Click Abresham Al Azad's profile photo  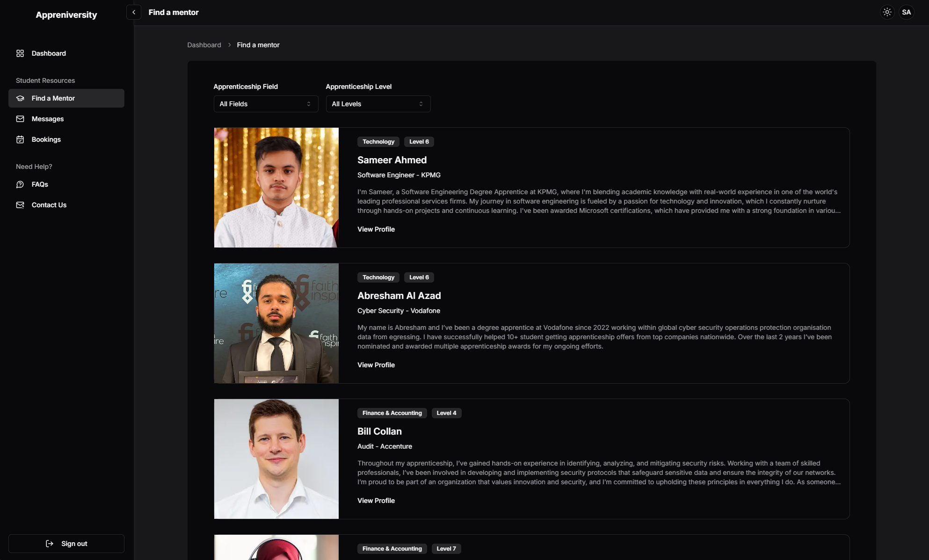(x=276, y=323)
